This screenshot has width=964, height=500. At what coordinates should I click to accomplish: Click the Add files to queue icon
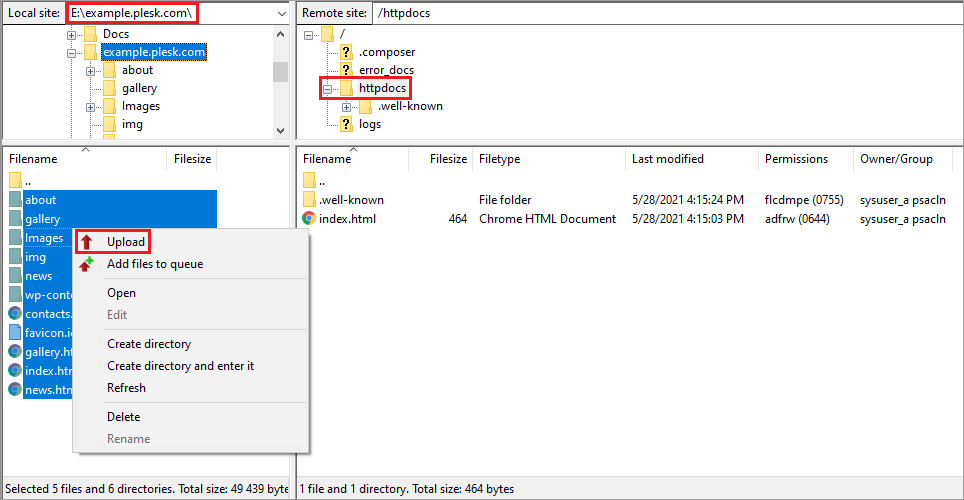[86, 264]
